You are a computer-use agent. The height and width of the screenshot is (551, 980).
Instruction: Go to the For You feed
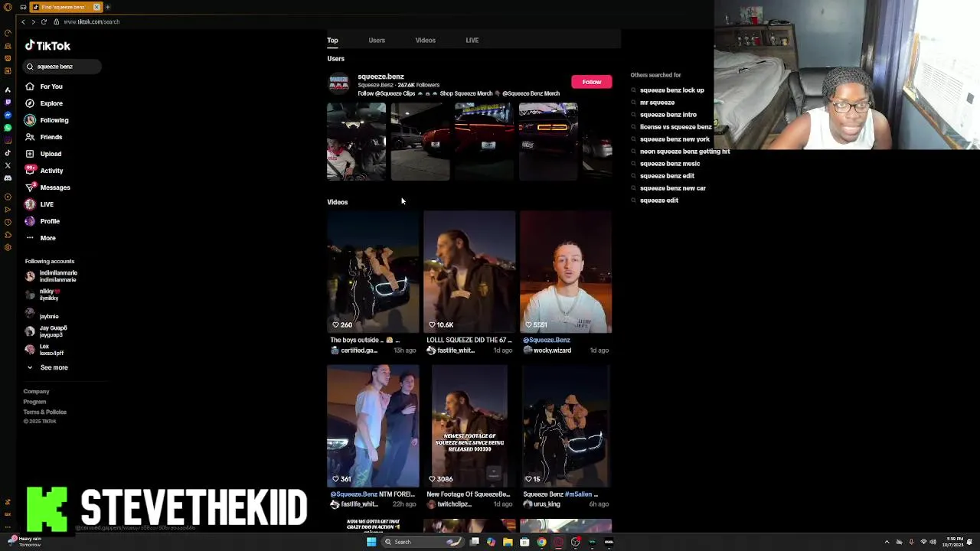tap(44, 86)
